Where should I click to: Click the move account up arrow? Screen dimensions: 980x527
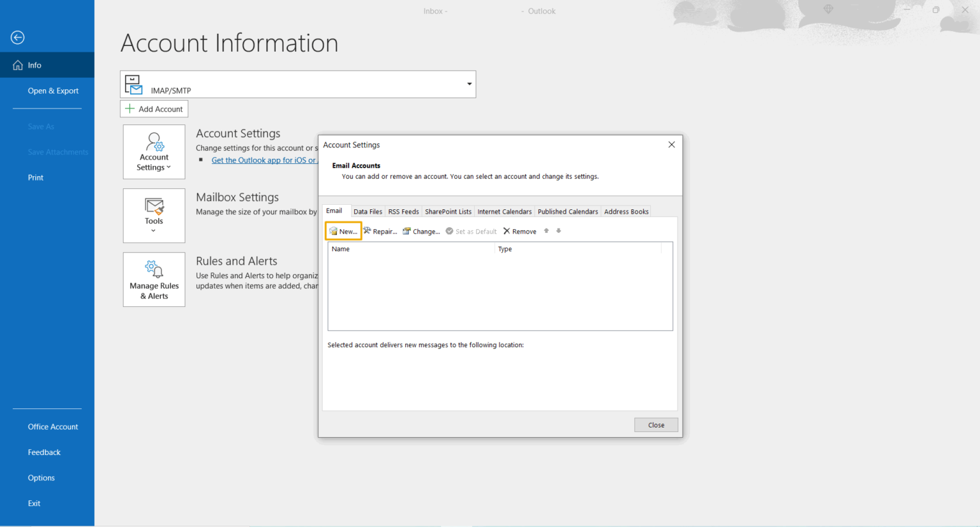pyautogui.click(x=546, y=231)
